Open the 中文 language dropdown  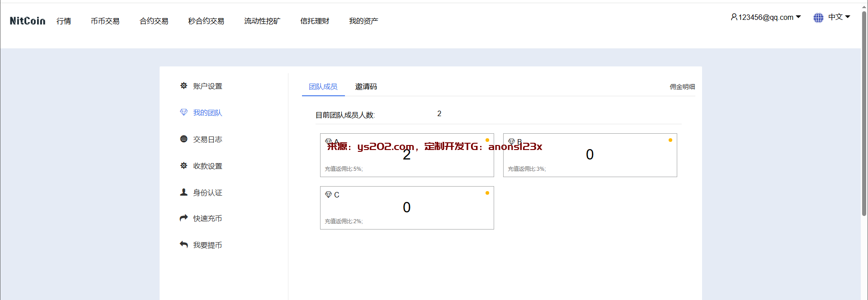pos(839,17)
